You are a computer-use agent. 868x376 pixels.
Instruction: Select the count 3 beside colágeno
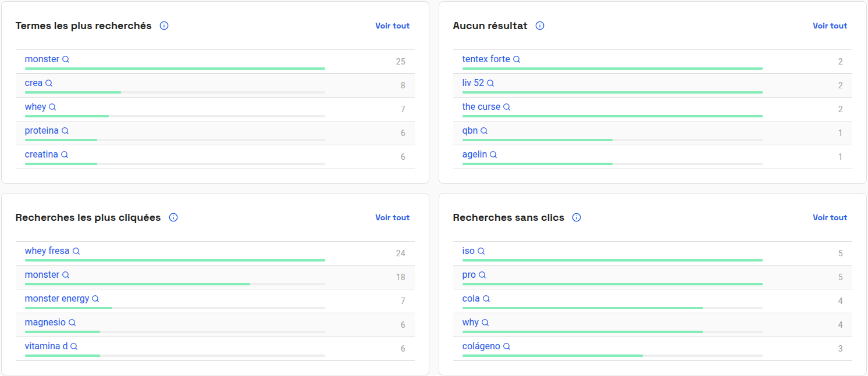(x=840, y=349)
